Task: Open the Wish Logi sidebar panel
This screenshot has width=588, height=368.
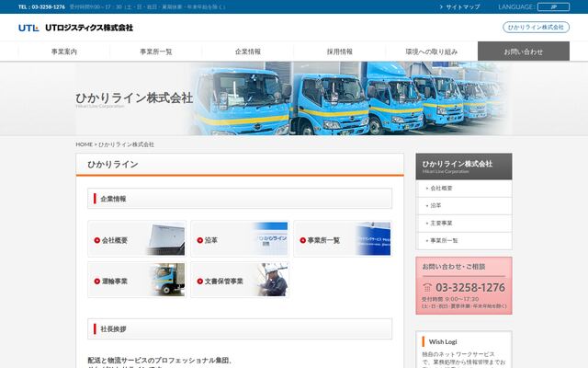Action: click(x=464, y=350)
